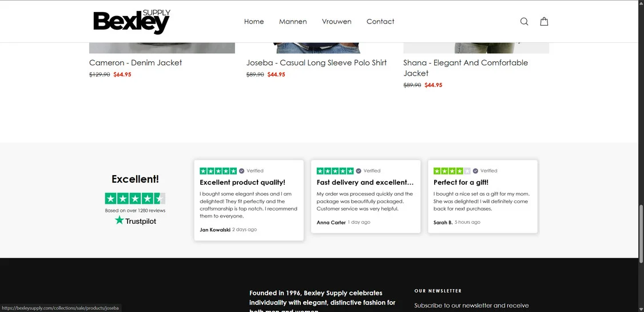Open Shana - Elegant And Comfortable Jacket
The width and height of the screenshot is (644, 312).
[466, 68]
